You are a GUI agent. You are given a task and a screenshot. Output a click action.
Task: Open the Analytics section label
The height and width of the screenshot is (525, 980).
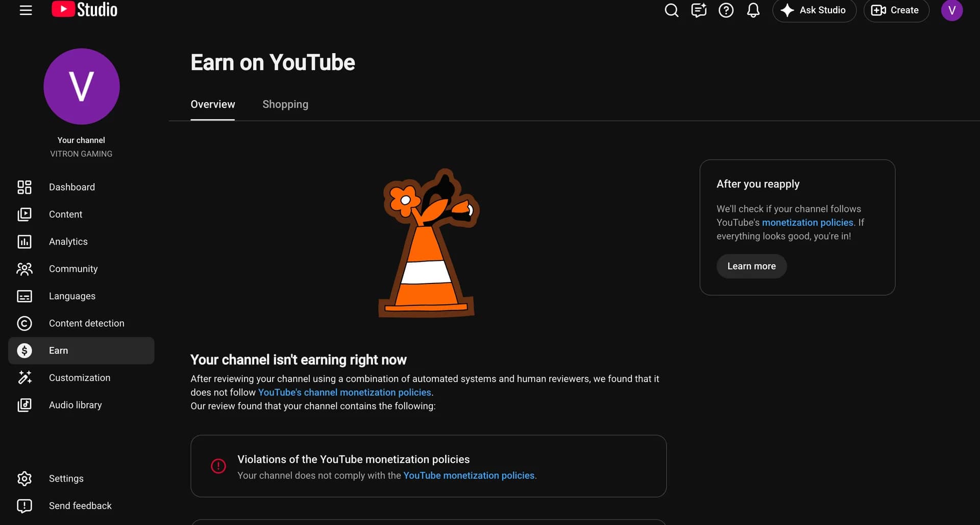pyautogui.click(x=68, y=242)
